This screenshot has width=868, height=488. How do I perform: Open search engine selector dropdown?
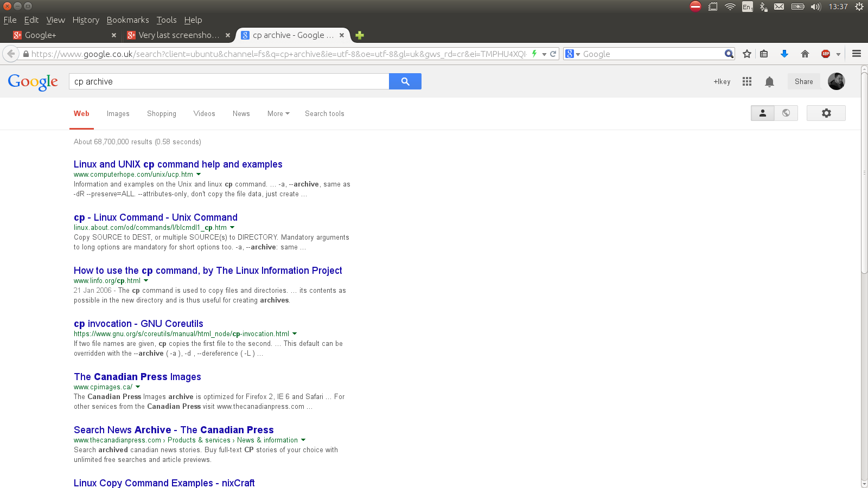click(572, 54)
